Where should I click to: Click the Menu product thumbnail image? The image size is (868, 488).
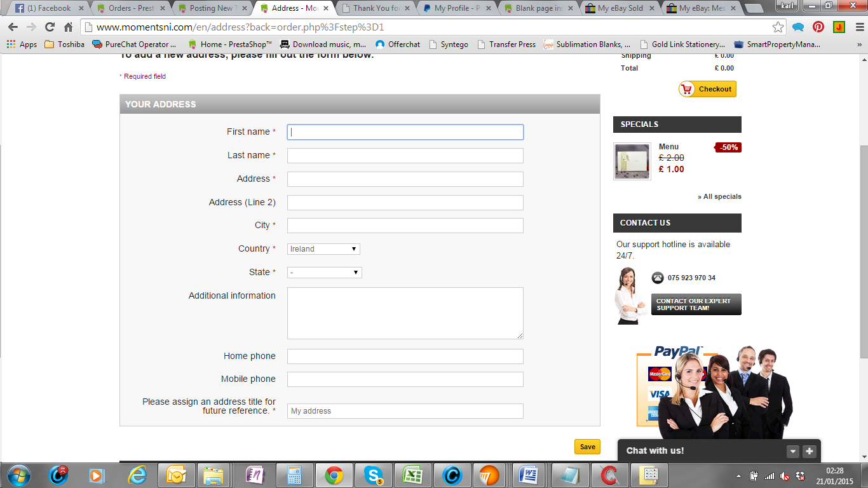click(632, 161)
